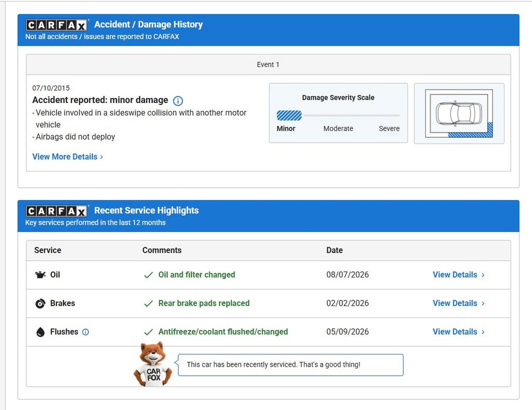Open View Details for Brakes service
The height and width of the screenshot is (410, 532).
458,303
